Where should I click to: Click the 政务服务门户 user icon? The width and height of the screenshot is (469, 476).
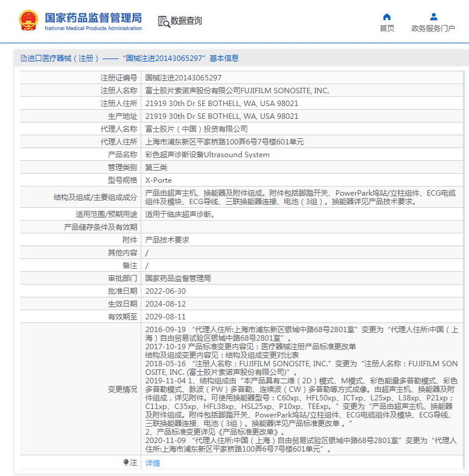point(434,16)
